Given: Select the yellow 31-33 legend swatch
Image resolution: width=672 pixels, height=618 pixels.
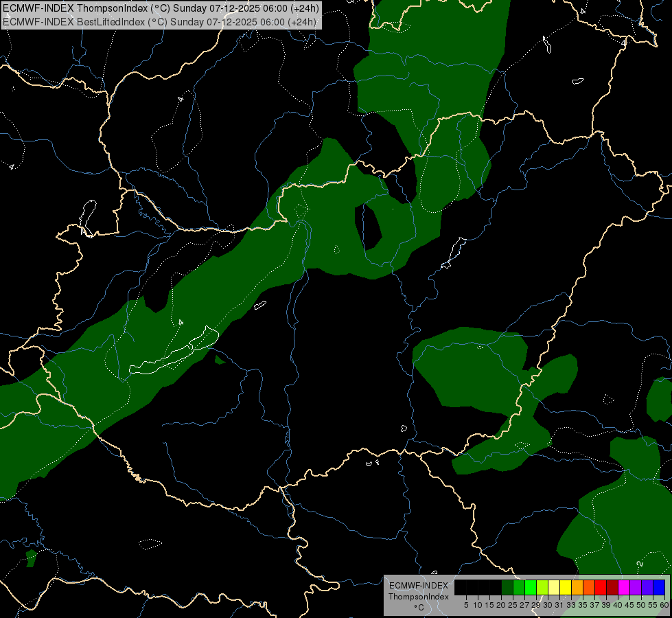Looking at the screenshot, I should click(x=566, y=587).
